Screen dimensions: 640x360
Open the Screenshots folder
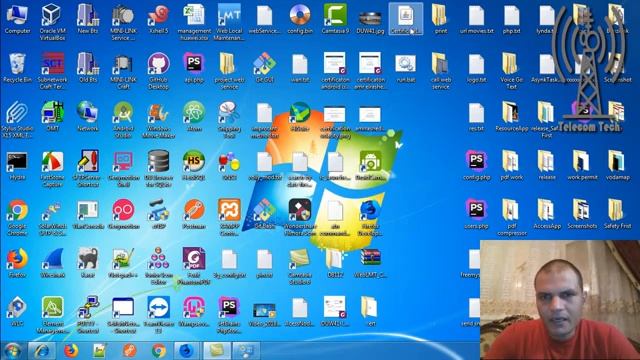coord(582,215)
